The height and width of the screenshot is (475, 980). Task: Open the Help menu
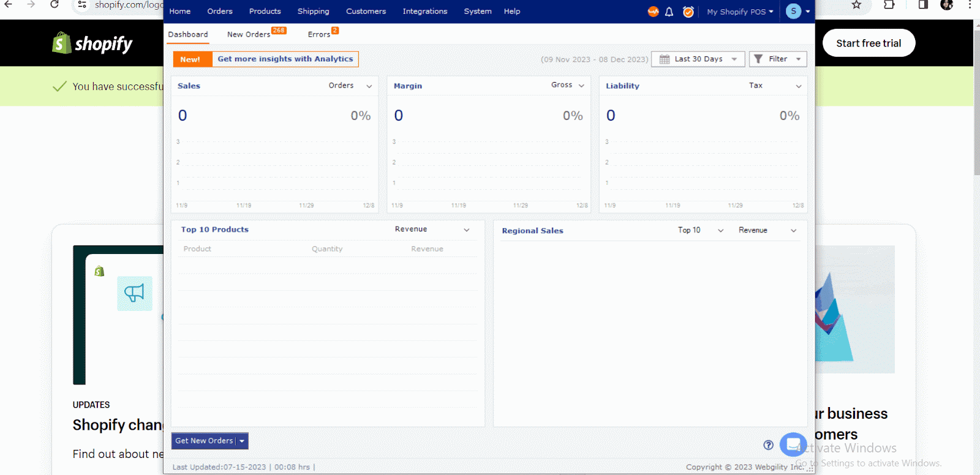pos(512,11)
